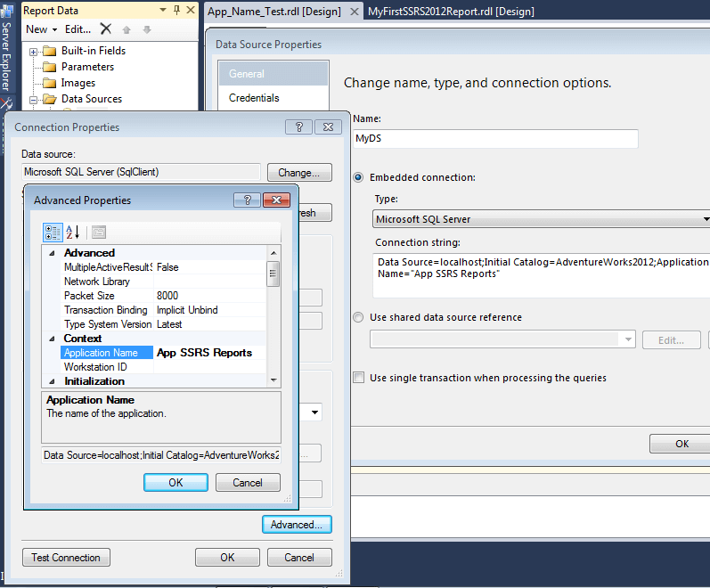710x588 pixels.
Task: Click the disabled Edit... shared source button
Action: 671,340
